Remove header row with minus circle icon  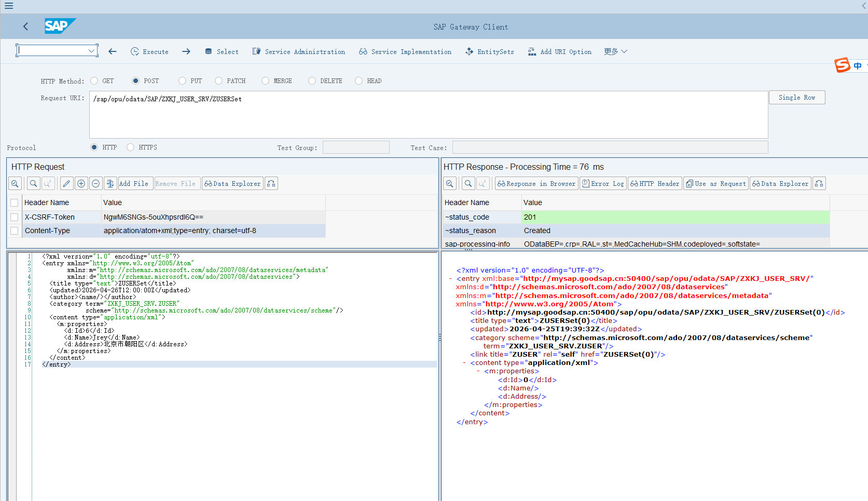coord(95,183)
